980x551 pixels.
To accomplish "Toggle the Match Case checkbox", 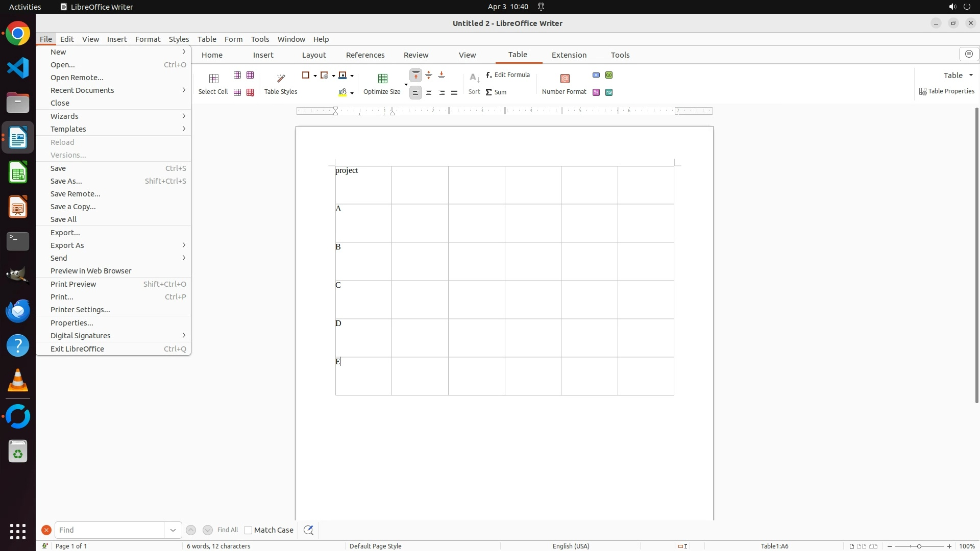I will [248, 530].
